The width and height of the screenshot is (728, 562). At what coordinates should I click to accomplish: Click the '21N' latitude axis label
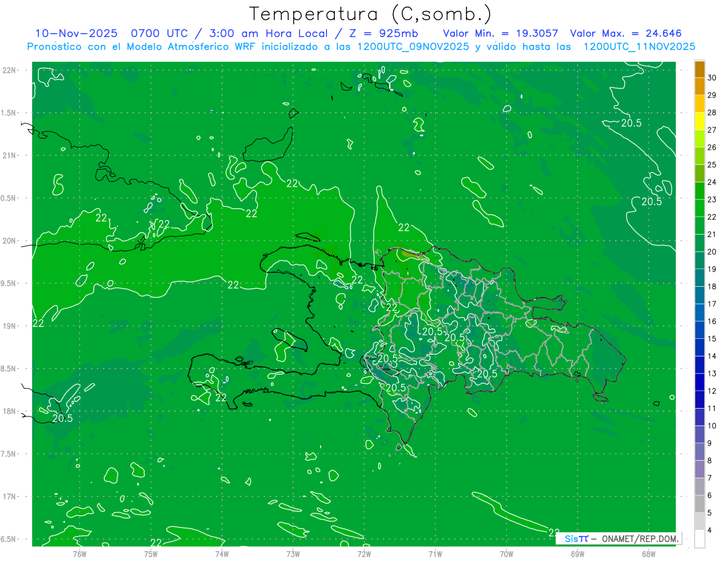click(9, 155)
